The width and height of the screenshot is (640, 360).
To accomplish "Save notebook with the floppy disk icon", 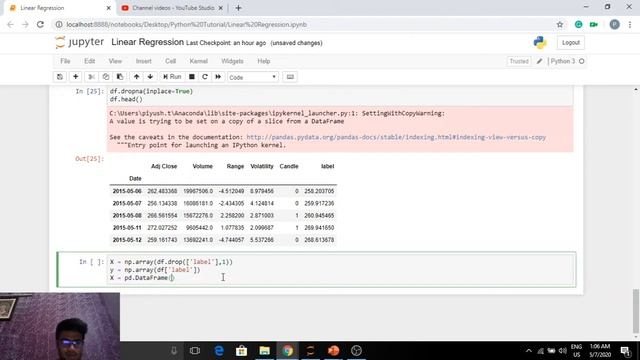I will click(x=60, y=77).
